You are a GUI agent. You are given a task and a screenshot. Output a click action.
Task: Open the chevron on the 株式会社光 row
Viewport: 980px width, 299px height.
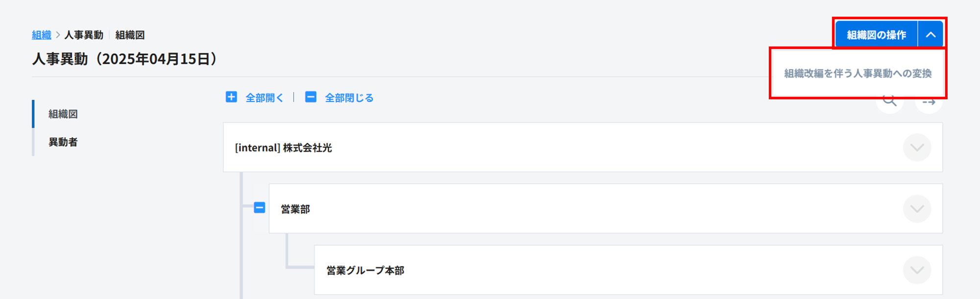917,147
